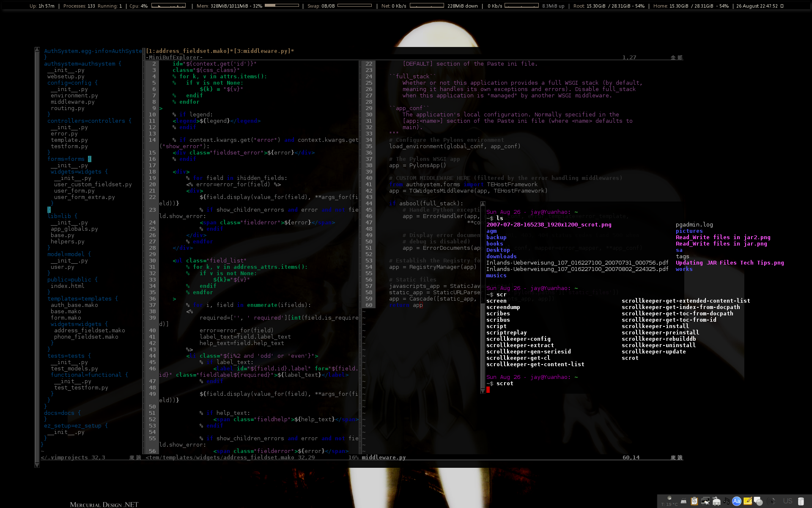812x508 pixels.
Task: Click the downloads directory in terminal listing
Action: 502,257
